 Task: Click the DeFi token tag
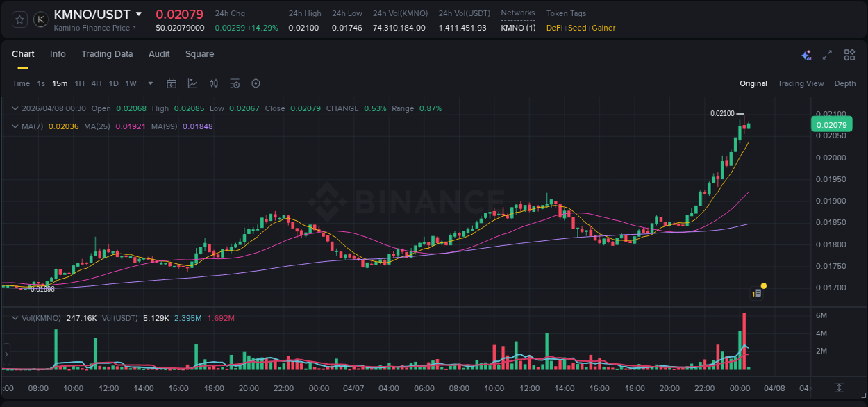(x=554, y=28)
